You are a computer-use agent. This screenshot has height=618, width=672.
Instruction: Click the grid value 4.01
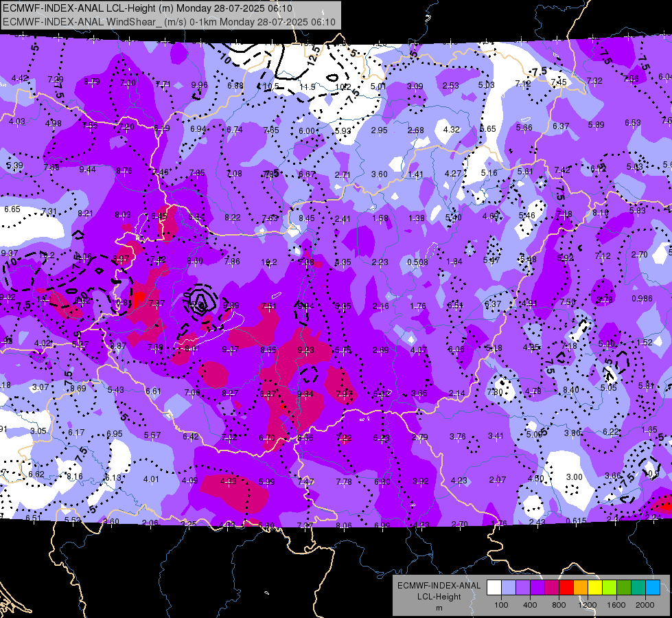151,479
